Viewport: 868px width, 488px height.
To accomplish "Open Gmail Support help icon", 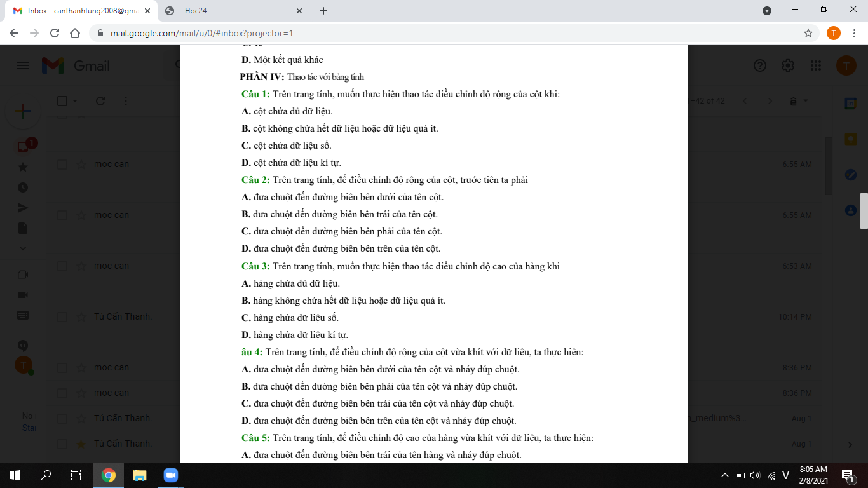I will pyautogui.click(x=759, y=65).
